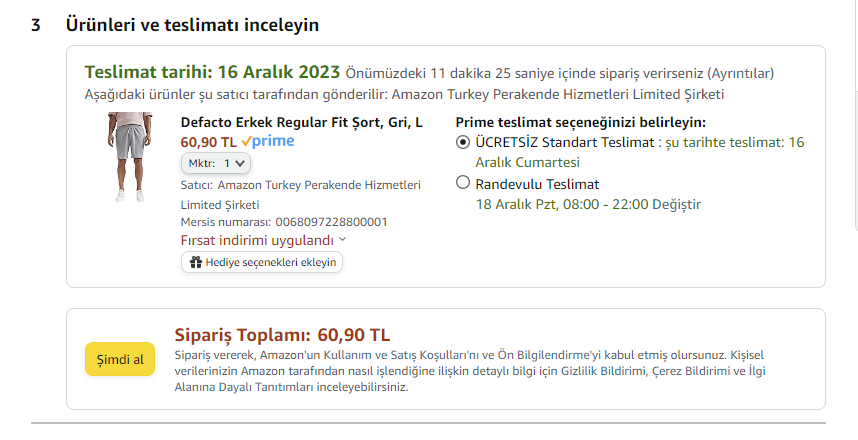Open Defacto Erkek Regular Fit Şort title
This screenshot has height=440, width=858.
[301, 122]
